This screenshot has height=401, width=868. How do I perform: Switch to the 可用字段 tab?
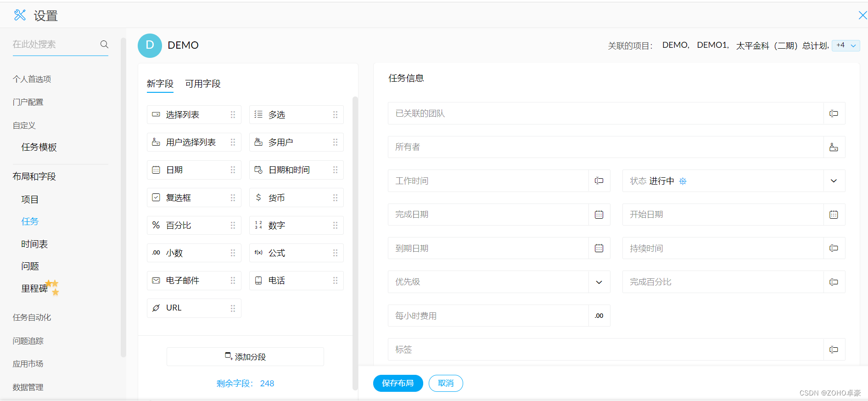pos(203,84)
